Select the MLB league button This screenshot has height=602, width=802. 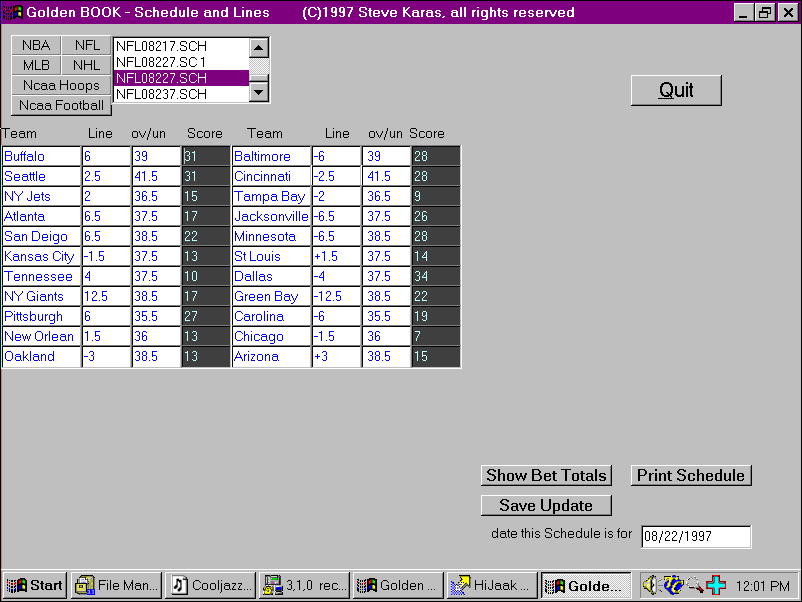point(36,65)
